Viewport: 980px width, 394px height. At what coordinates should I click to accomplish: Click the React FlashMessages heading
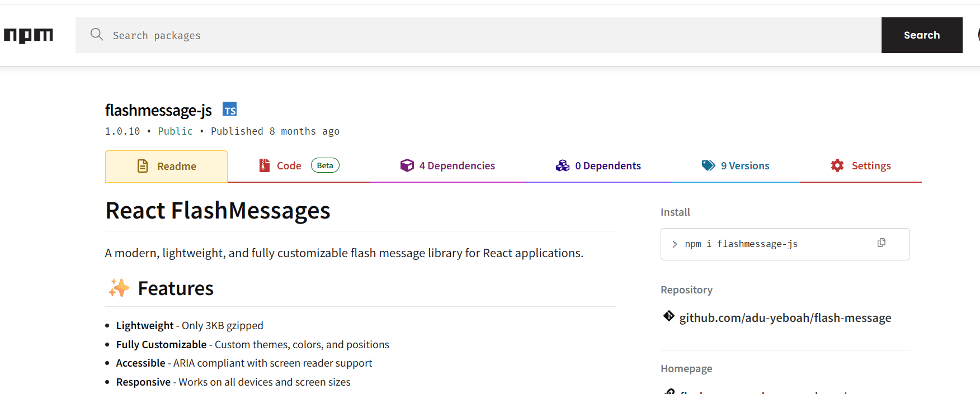coord(218,211)
